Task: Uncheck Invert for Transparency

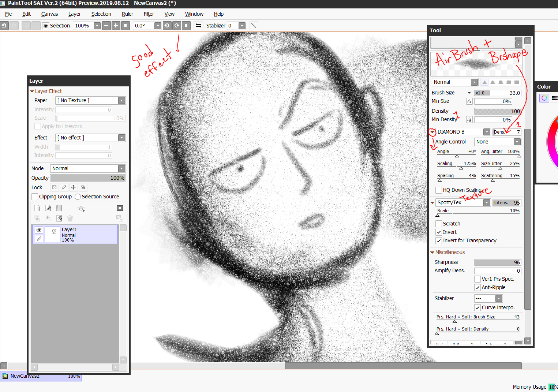Action: point(439,240)
